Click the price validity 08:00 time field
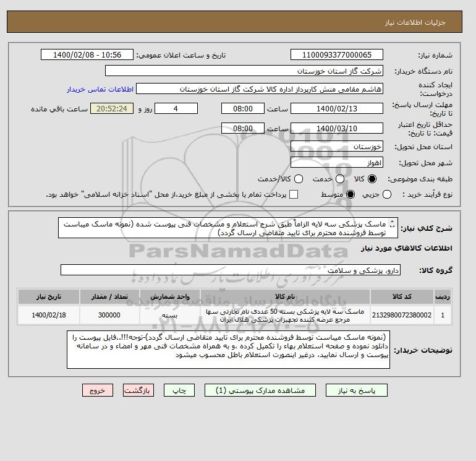This screenshot has height=461, width=476. [243, 128]
